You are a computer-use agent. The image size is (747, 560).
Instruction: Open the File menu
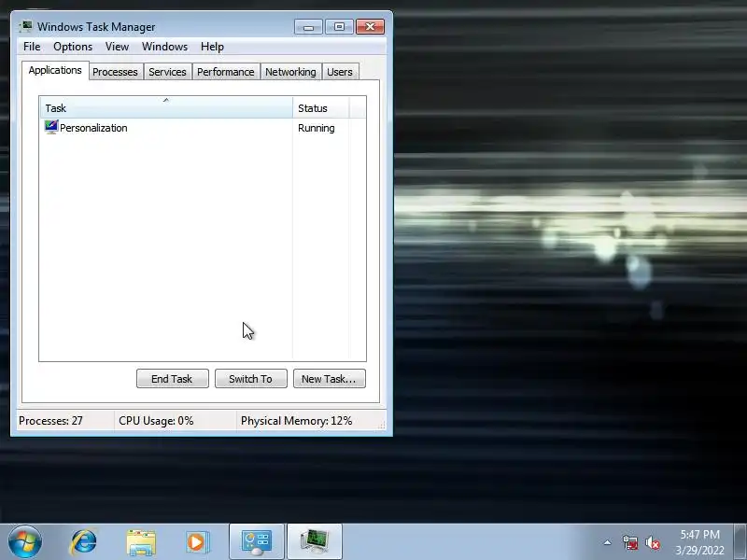pos(32,47)
